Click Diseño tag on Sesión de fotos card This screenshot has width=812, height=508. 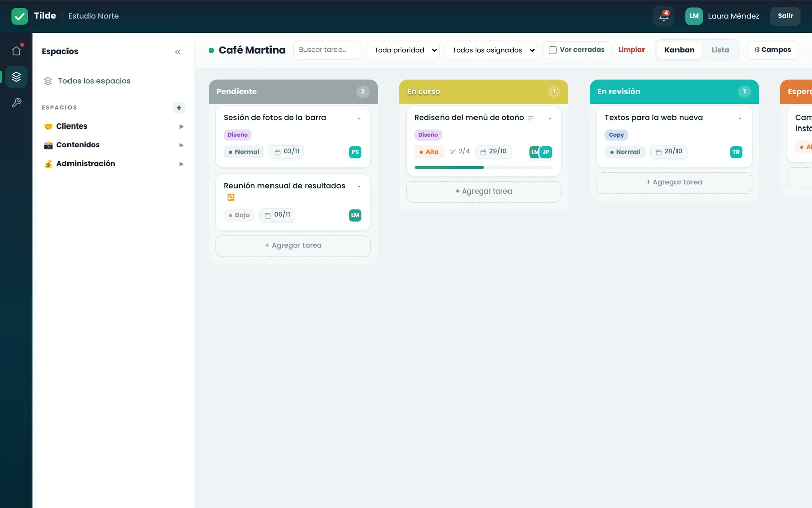[x=238, y=135]
